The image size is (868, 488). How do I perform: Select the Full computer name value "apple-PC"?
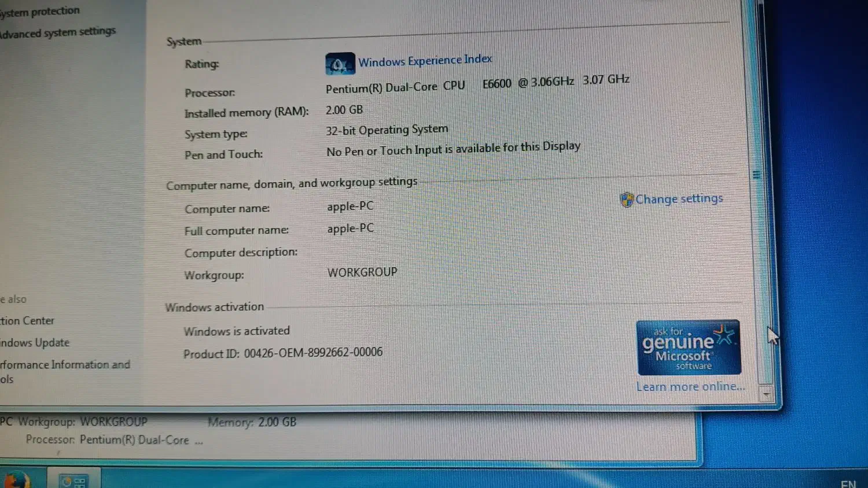click(x=350, y=228)
